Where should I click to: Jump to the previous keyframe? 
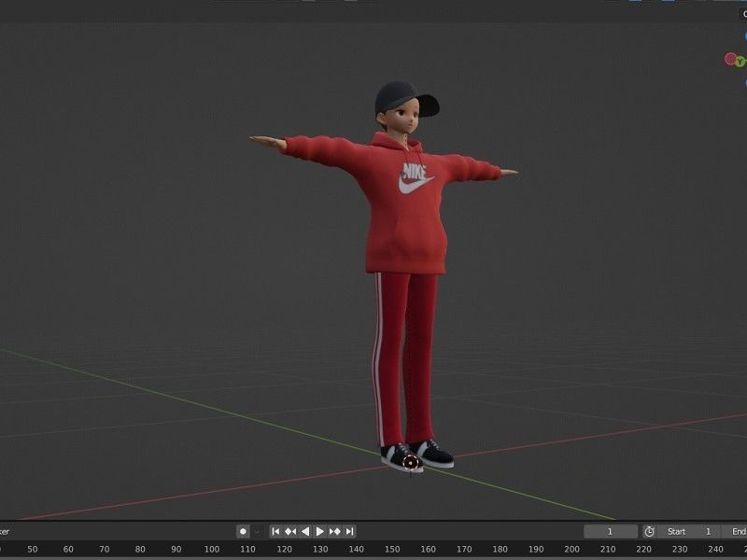pyautogui.click(x=290, y=531)
